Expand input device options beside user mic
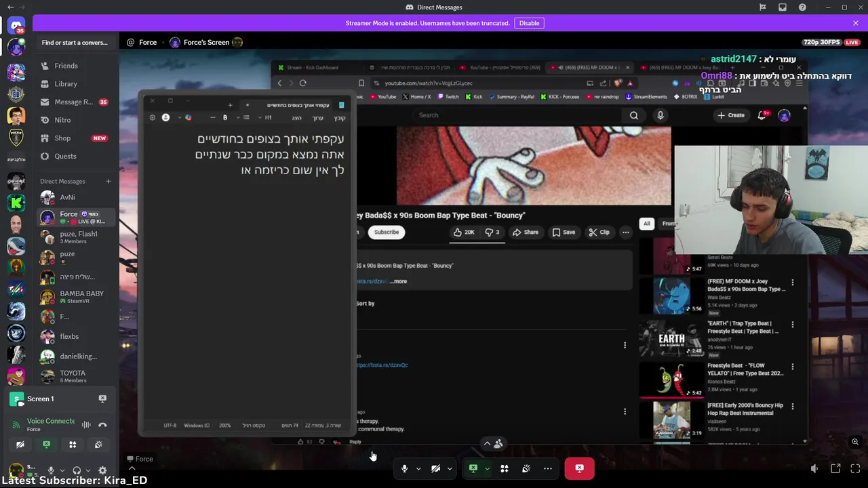868x488 pixels. tap(62, 470)
